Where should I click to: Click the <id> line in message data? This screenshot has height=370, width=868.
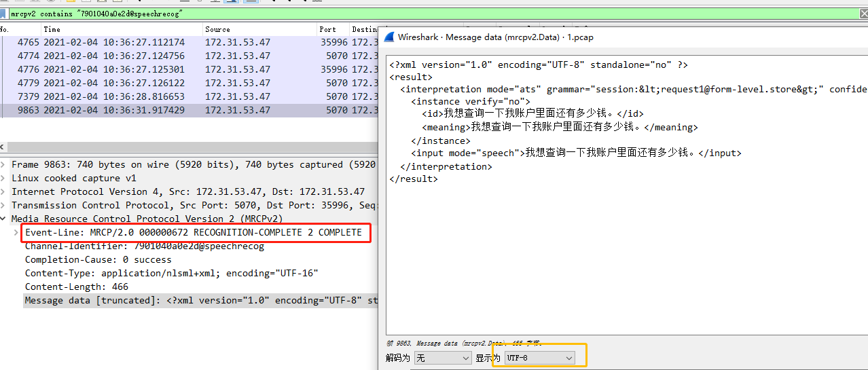(x=532, y=113)
